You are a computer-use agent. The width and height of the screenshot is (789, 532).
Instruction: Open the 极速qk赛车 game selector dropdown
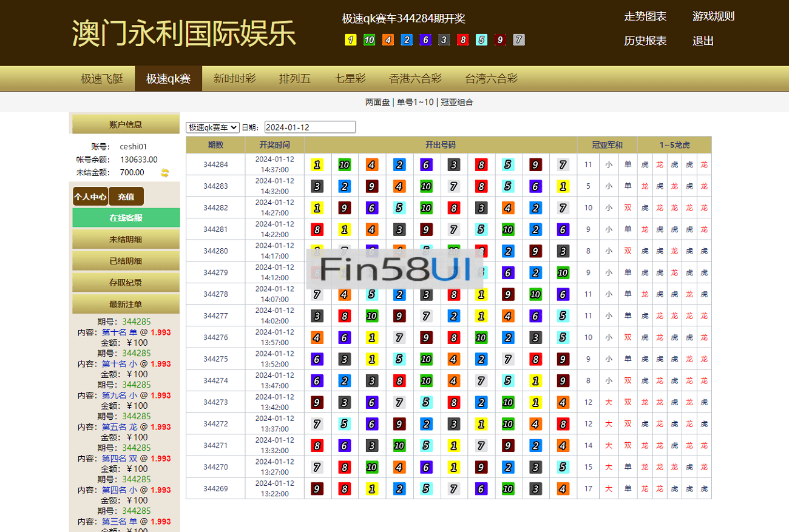pos(211,127)
